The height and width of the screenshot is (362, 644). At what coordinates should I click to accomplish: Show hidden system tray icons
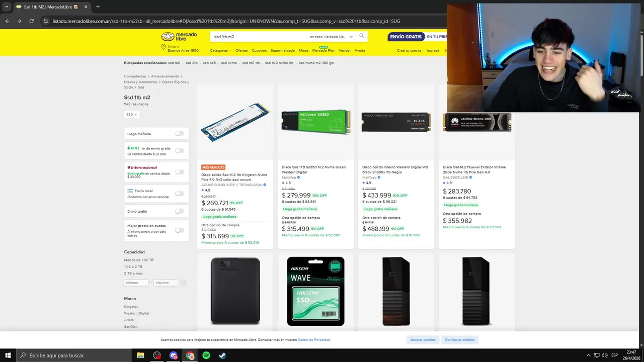(588, 355)
